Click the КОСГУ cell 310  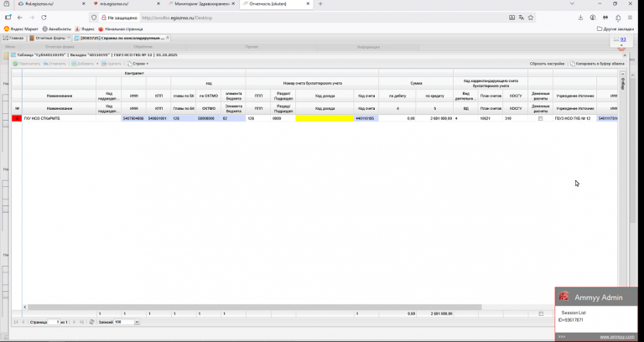[x=515, y=118]
